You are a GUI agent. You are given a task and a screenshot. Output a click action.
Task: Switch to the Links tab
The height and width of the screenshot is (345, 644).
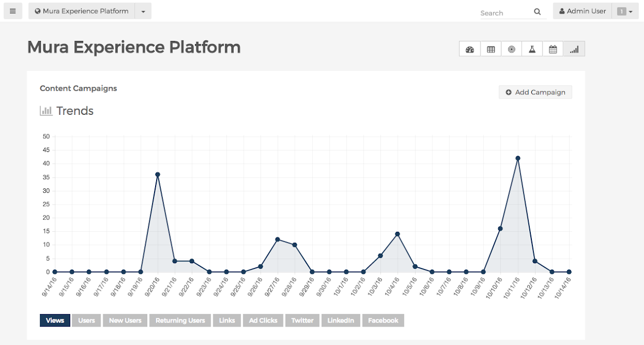click(x=227, y=320)
